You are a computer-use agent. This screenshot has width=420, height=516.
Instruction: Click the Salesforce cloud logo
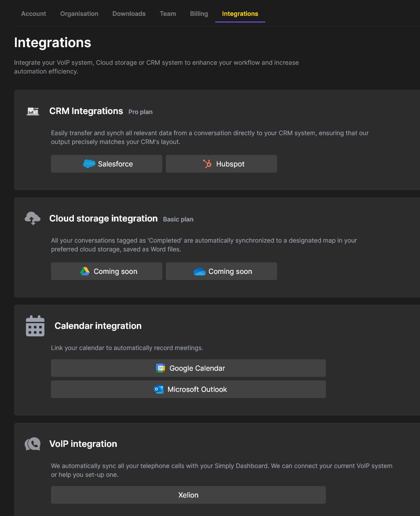[x=90, y=163]
